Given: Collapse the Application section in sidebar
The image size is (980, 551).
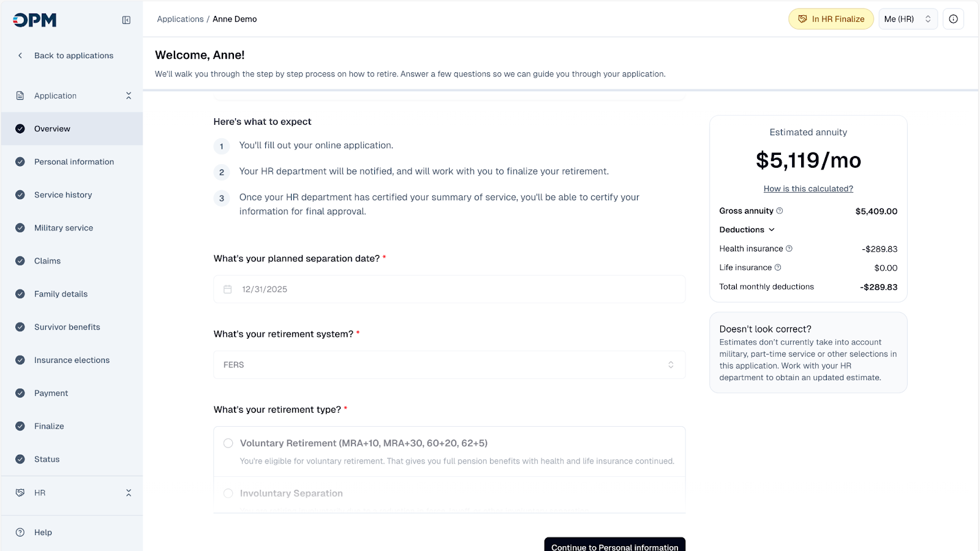Looking at the screenshot, I should [x=129, y=96].
